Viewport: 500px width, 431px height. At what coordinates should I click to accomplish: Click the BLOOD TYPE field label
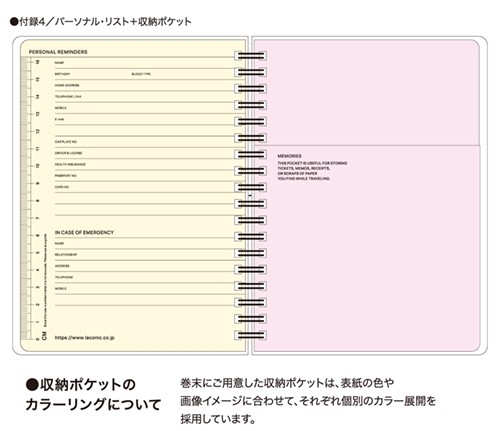tap(141, 74)
